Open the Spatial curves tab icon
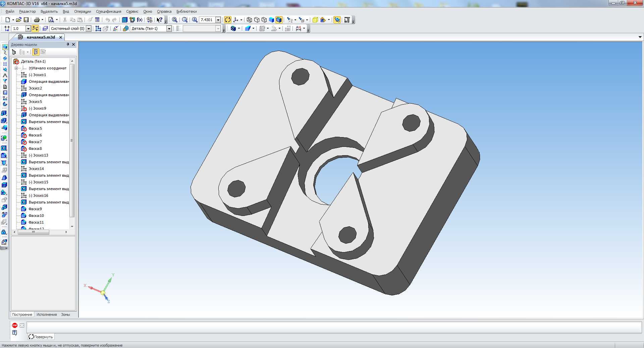Viewport: 644px width, 348px height. (x=5, y=53)
